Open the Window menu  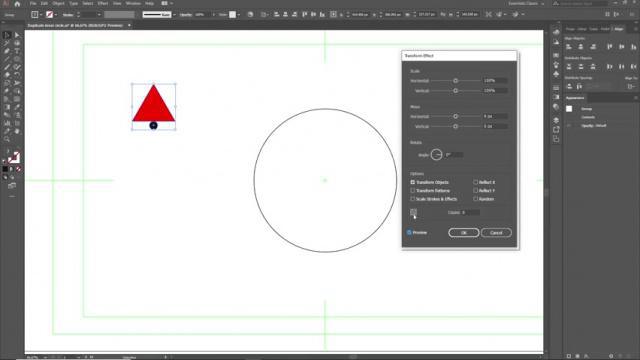[x=133, y=3]
